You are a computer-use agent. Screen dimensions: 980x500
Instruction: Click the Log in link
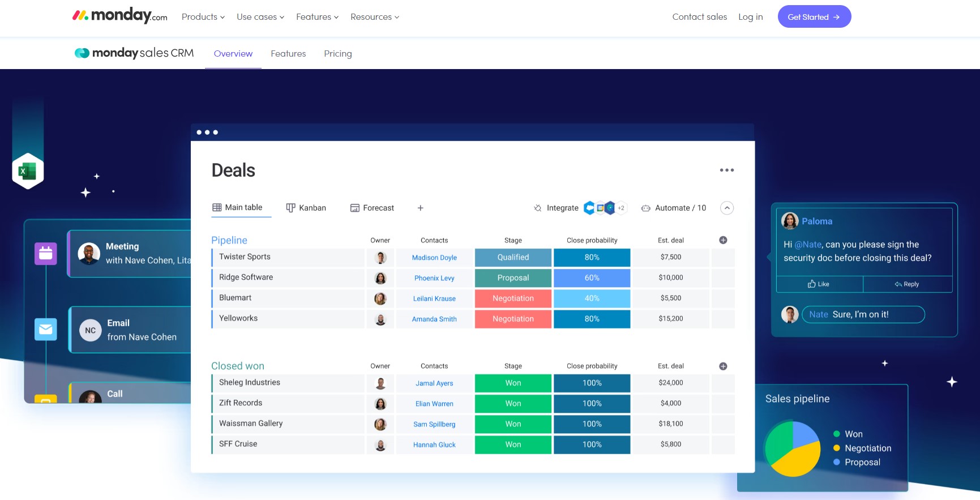pyautogui.click(x=751, y=17)
